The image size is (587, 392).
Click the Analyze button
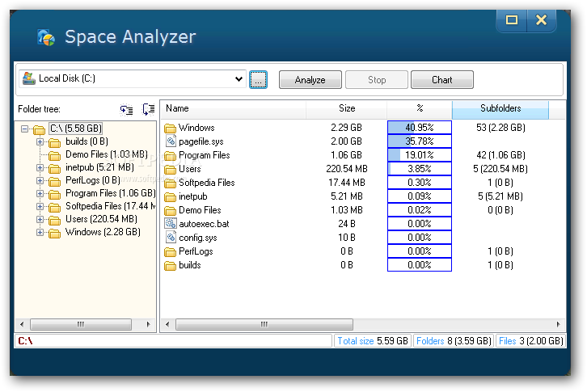[x=310, y=80]
